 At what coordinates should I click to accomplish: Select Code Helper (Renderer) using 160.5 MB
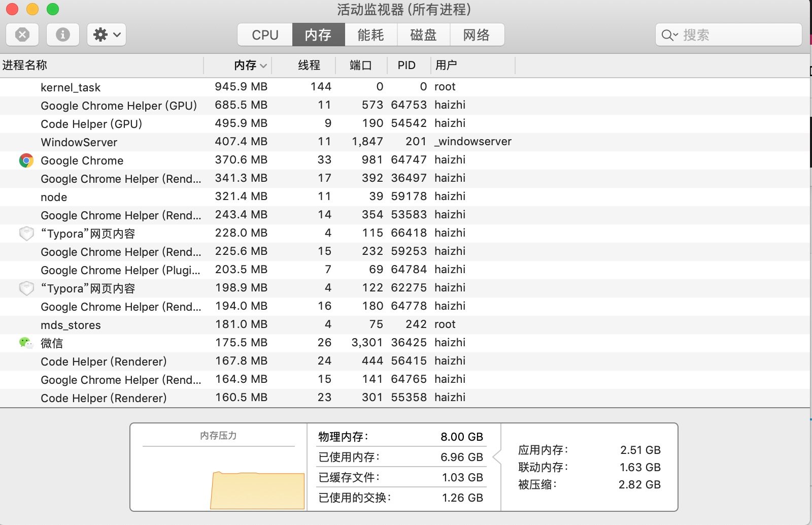[x=104, y=398]
